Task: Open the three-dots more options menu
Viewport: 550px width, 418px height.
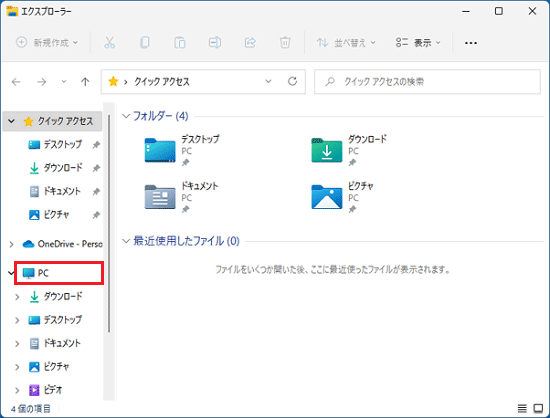Action: pos(470,43)
